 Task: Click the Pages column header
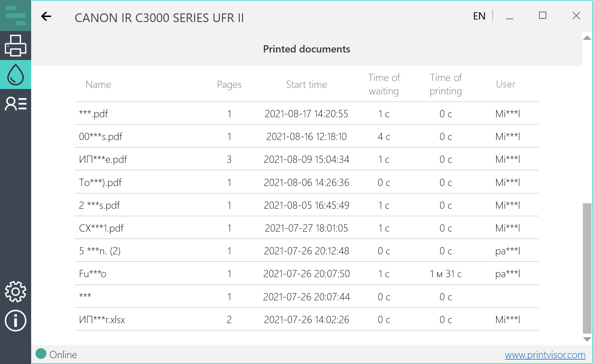point(229,85)
